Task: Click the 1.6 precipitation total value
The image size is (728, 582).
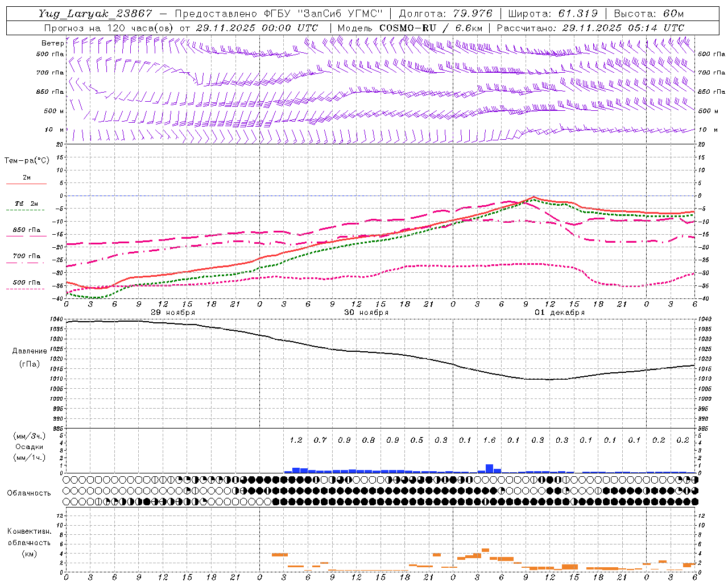Action: point(489,440)
